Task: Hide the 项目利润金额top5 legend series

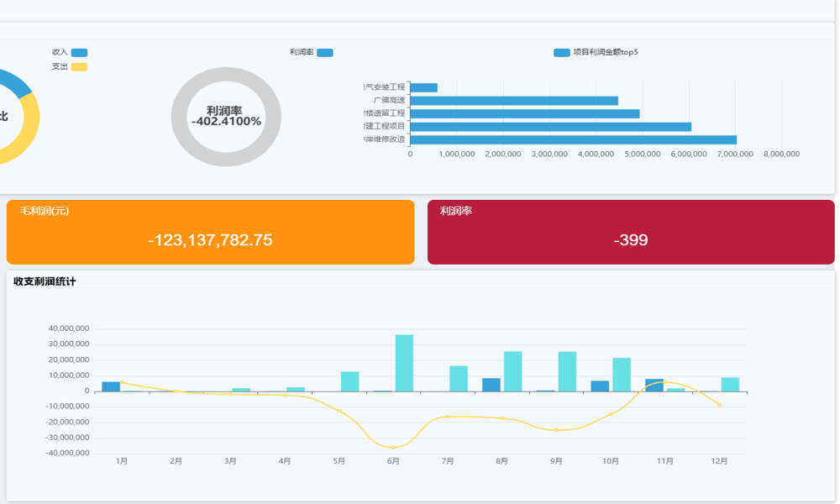Action: coord(562,52)
